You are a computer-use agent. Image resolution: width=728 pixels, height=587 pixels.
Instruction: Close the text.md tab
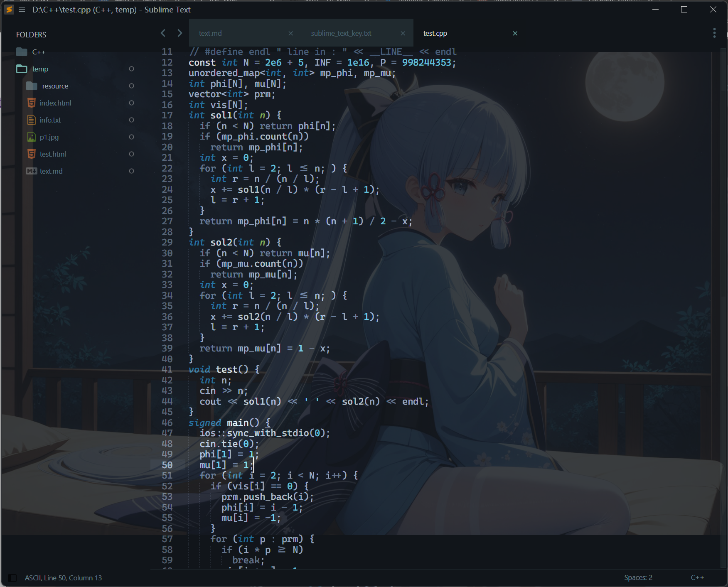pyautogui.click(x=290, y=33)
